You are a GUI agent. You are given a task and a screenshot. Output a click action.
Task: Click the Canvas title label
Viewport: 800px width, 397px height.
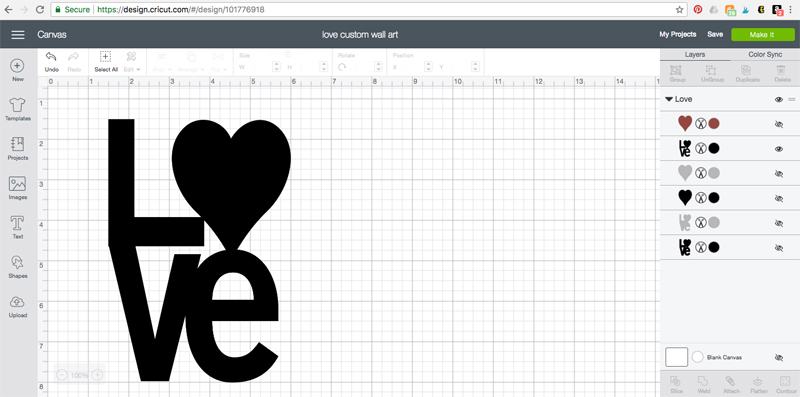coord(52,35)
